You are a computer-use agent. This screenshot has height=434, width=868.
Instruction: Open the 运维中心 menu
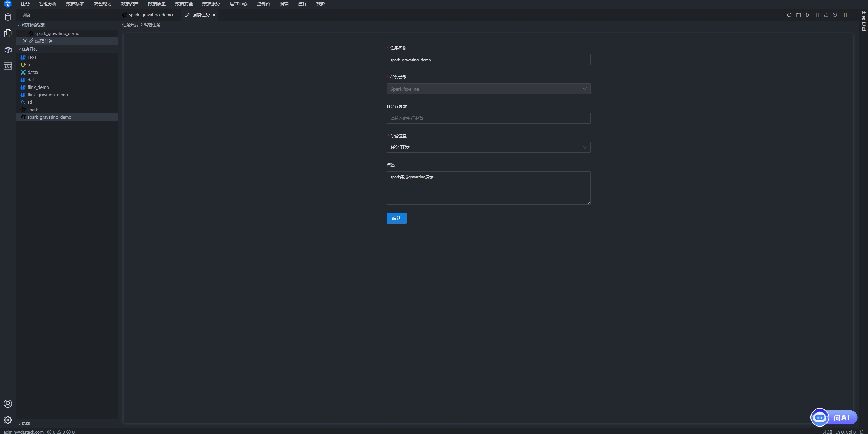238,4
